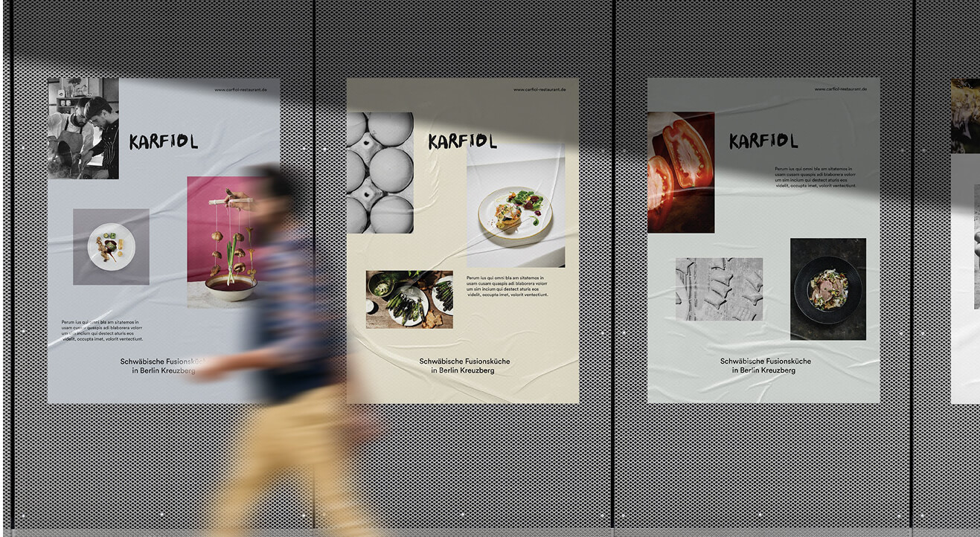This screenshot has width=980, height=537.
Task: Select the sliced red tomato photo
Action: point(680,173)
